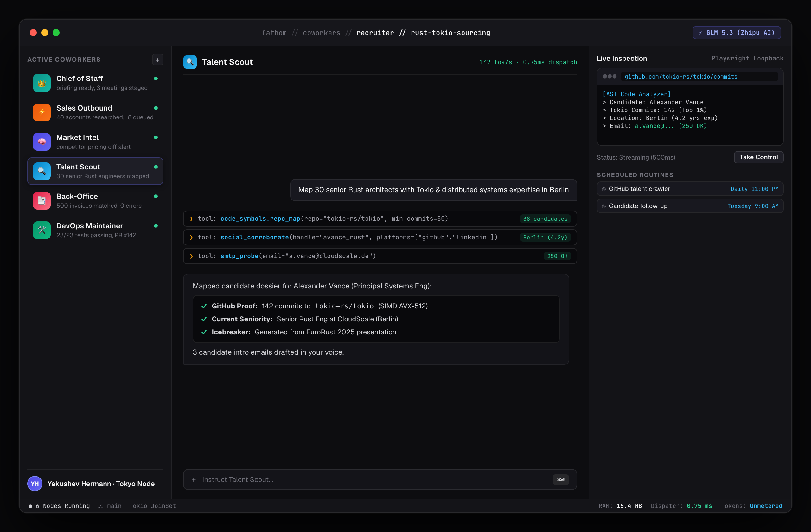Click the Sales Outbound lightning icon
The image size is (811, 532).
(42, 112)
